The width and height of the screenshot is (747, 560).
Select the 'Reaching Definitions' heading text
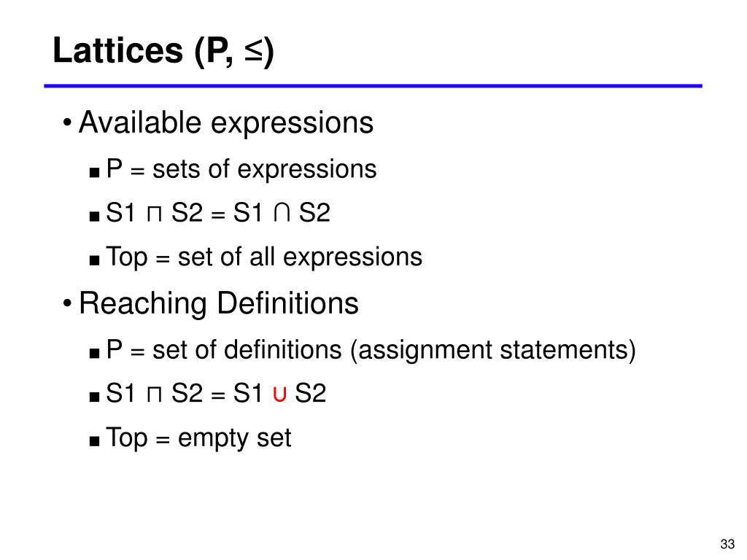219,303
